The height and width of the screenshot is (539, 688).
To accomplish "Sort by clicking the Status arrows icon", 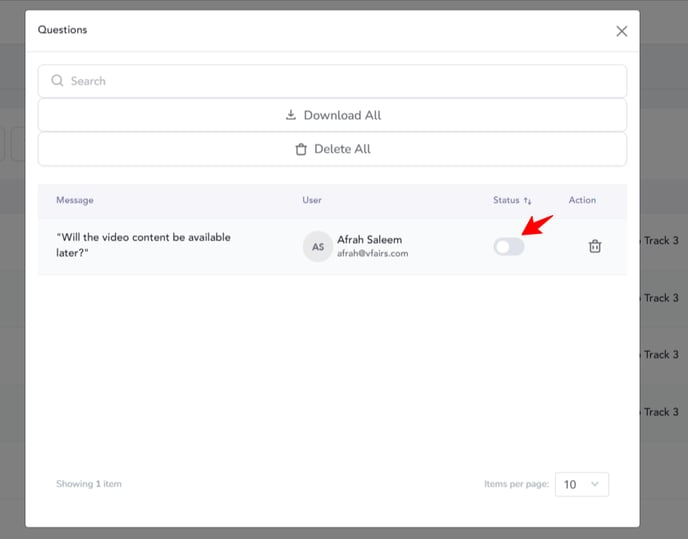I will click(527, 201).
